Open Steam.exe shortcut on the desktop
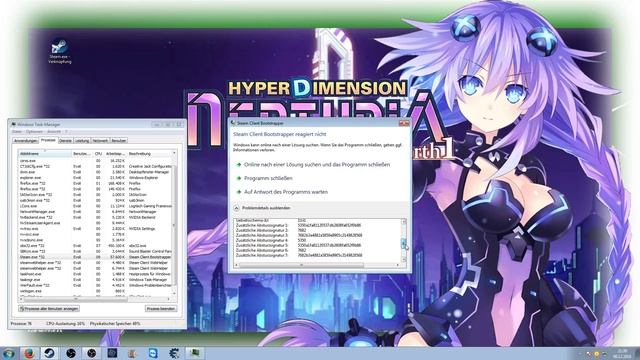The height and width of the screenshot is (360, 640). coord(60,51)
